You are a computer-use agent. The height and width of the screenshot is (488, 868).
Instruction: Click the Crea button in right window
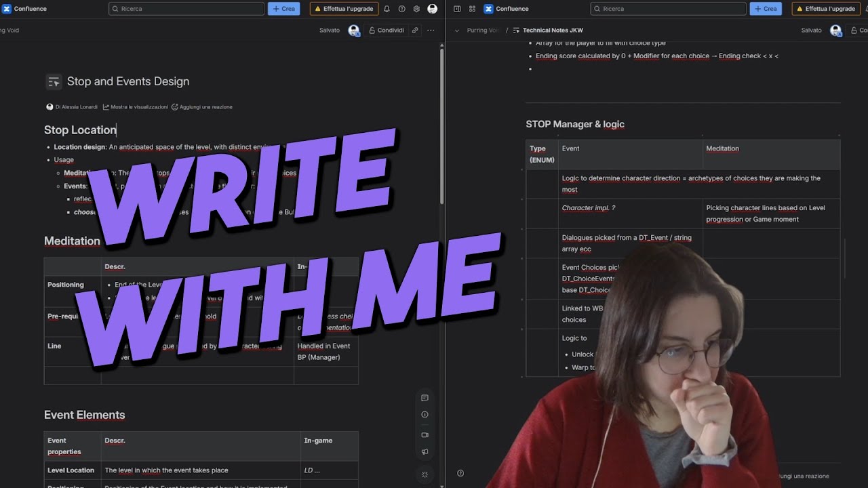click(x=766, y=9)
